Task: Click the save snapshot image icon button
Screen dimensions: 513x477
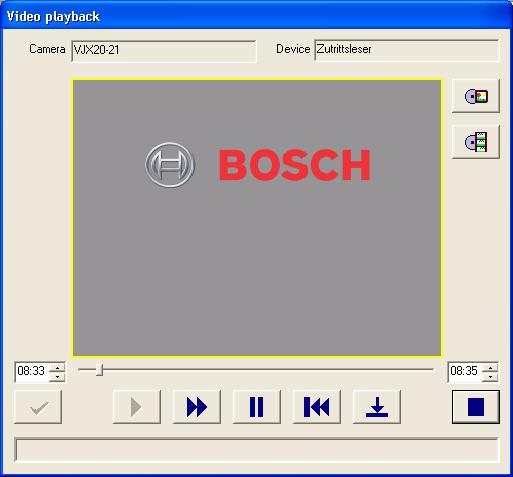Action: [476, 96]
